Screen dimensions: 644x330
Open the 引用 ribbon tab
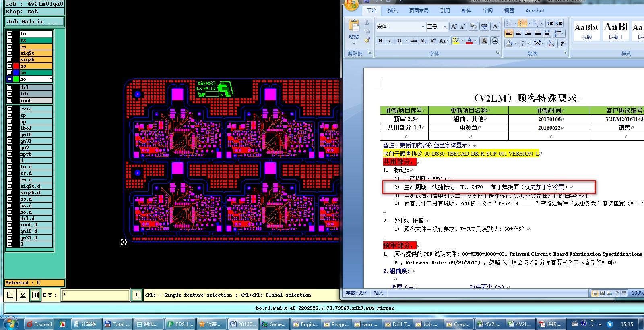point(445,11)
